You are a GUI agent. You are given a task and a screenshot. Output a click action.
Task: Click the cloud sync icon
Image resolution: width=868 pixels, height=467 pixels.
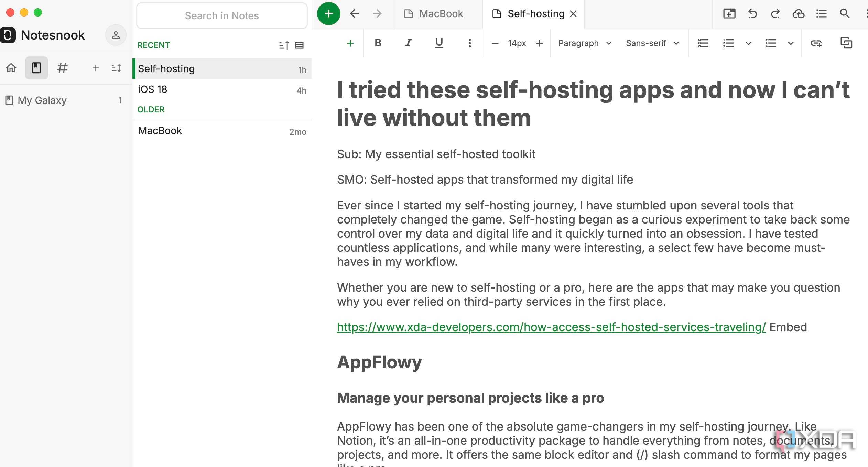pos(798,14)
